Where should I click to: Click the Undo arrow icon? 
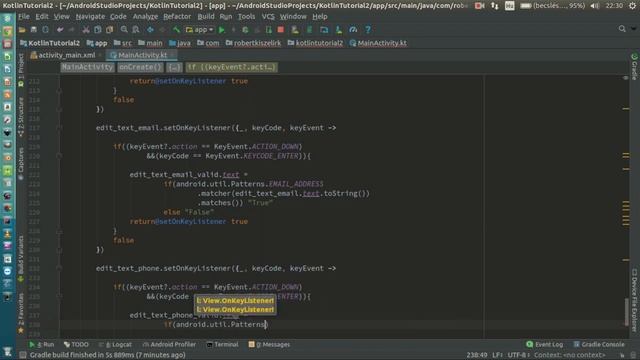[x=60, y=30]
